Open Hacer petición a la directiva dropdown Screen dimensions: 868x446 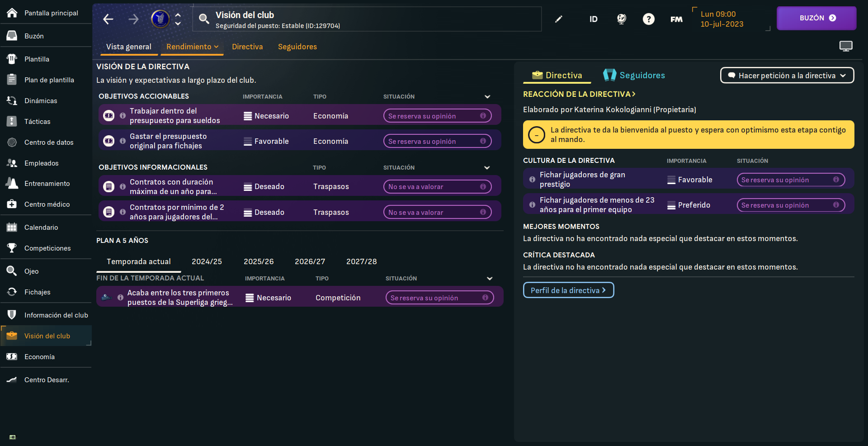pos(787,76)
